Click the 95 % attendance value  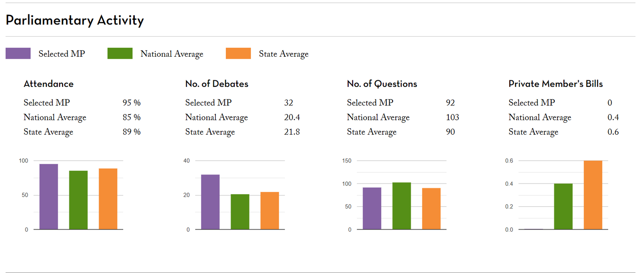click(x=132, y=103)
